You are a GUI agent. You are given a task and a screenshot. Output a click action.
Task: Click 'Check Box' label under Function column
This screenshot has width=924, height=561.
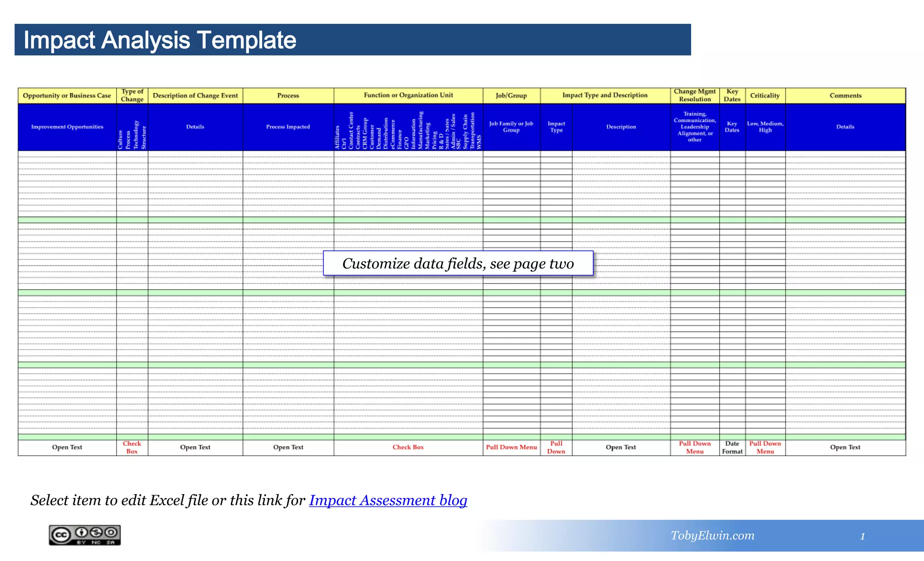[x=408, y=447]
